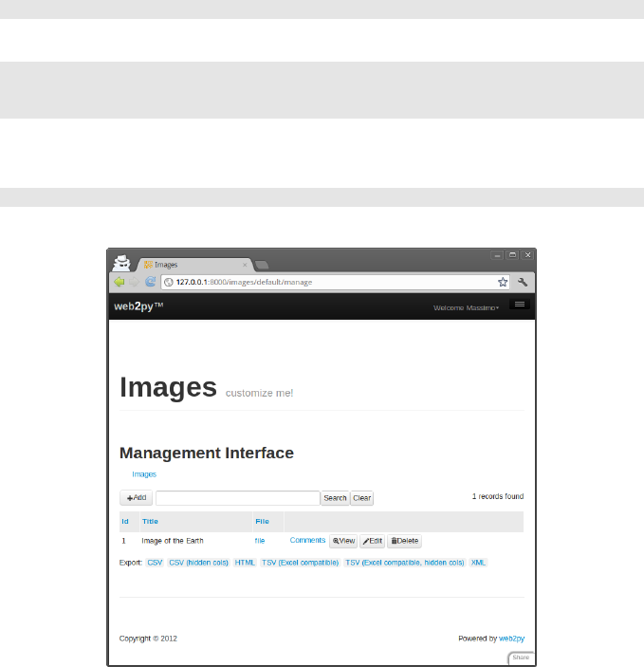Expand the Welcome Massimo dropdown
The width and height of the screenshot is (644, 667).
tap(466, 307)
